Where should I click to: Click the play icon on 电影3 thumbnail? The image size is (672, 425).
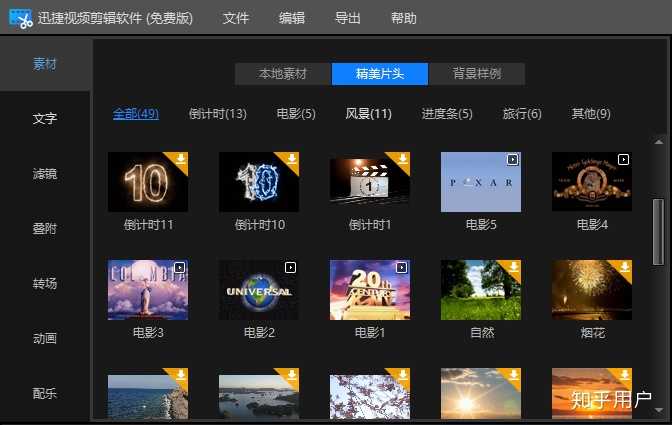[179, 268]
